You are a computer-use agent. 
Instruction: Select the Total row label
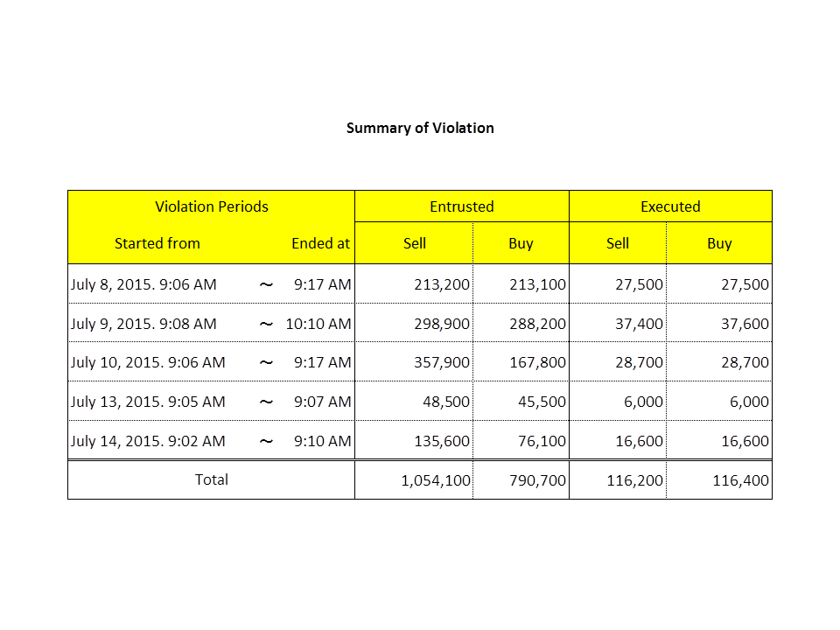(211, 479)
